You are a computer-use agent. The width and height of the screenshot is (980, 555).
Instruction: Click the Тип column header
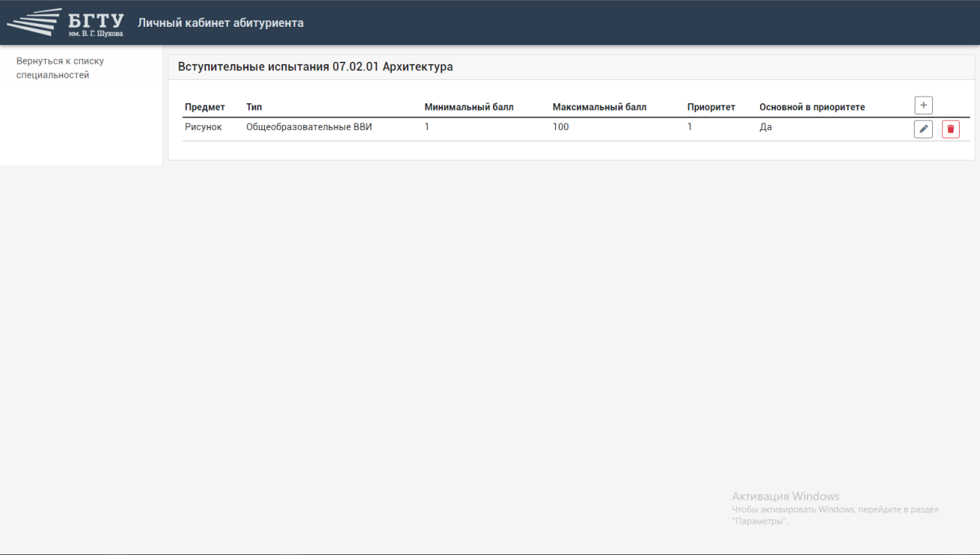pos(254,107)
